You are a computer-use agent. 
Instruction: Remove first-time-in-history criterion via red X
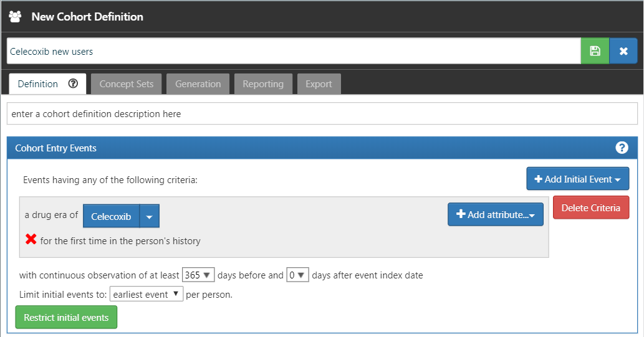click(x=31, y=239)
